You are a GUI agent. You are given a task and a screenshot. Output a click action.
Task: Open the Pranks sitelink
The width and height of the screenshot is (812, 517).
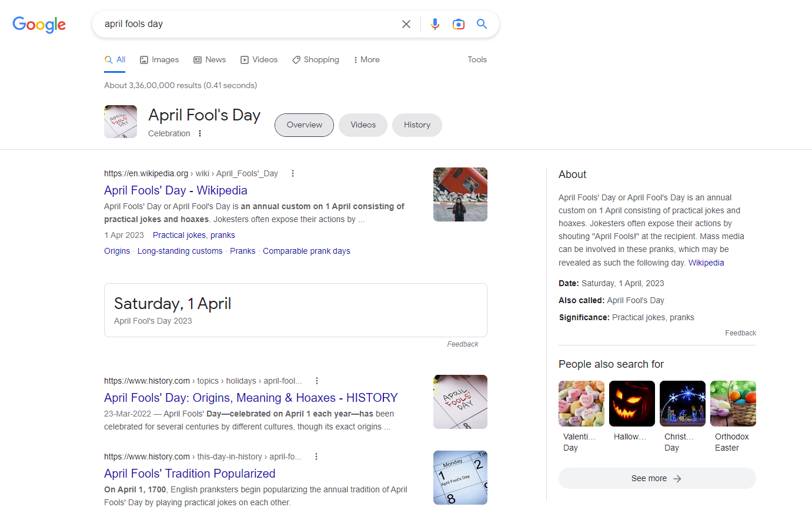click(242, 251)
